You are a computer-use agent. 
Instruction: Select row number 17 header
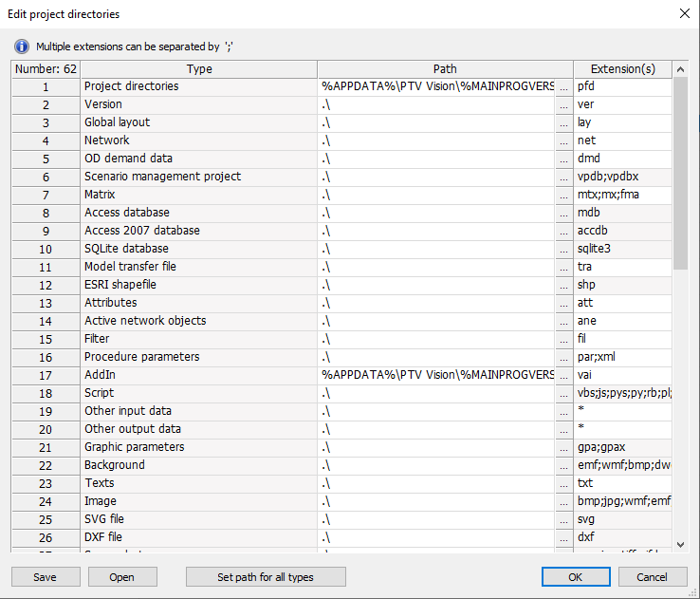pyautogui.click(x=46, y=375)
